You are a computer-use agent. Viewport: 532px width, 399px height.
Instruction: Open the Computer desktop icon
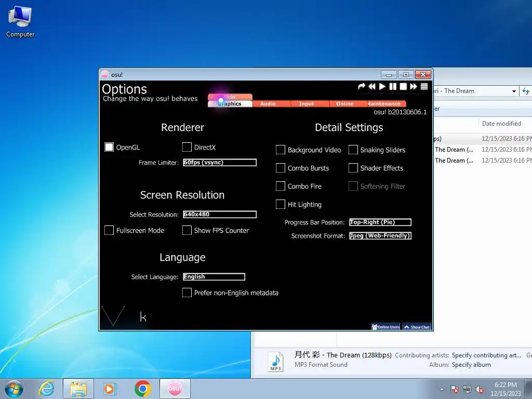tap(20, 21)
